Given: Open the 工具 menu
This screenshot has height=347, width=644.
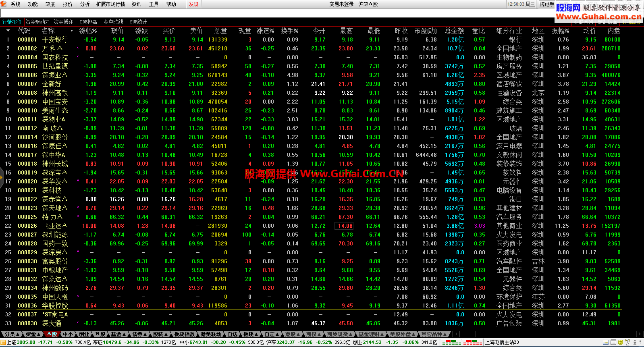Looking at the screenshot, I should (154, 4).
